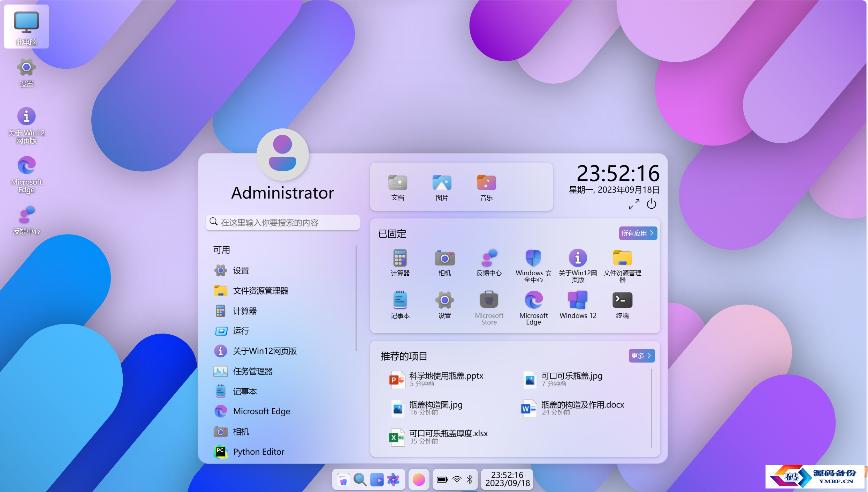
Task: Open 瓶盖构造图.jpg recommended file
Action: 426,408
